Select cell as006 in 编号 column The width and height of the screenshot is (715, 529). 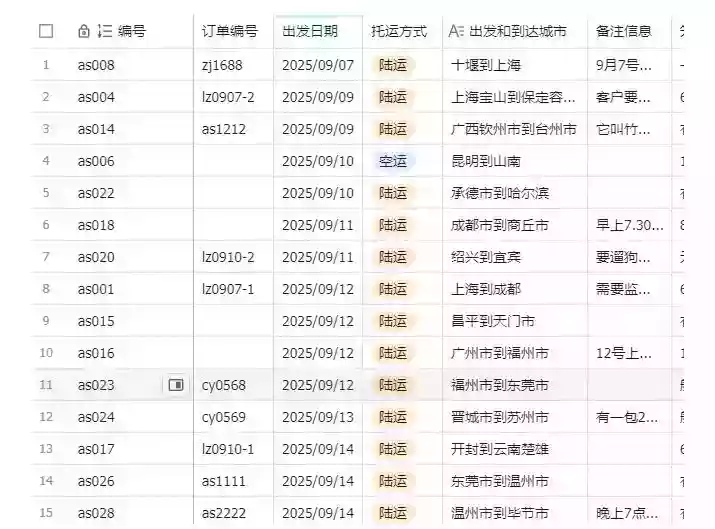click(x=96, y=161)
